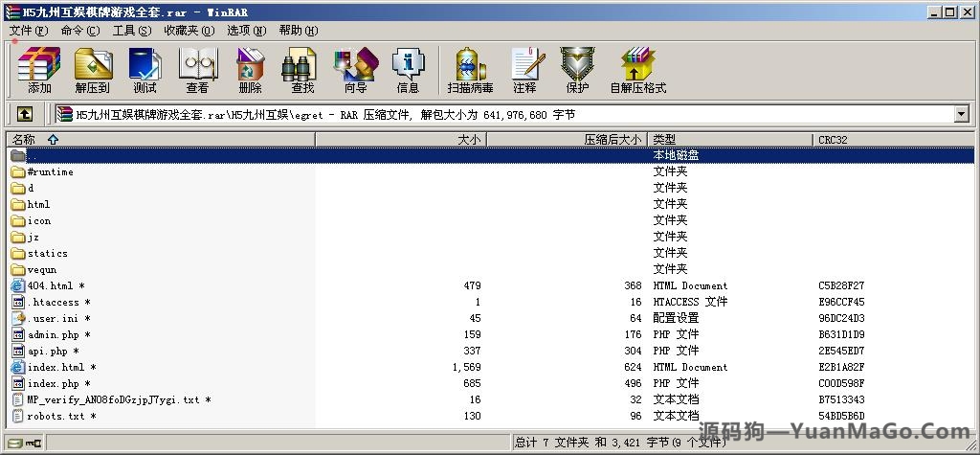Select the index.html file icon
Screen dimensions: 980x455
(x=18, y=367)
